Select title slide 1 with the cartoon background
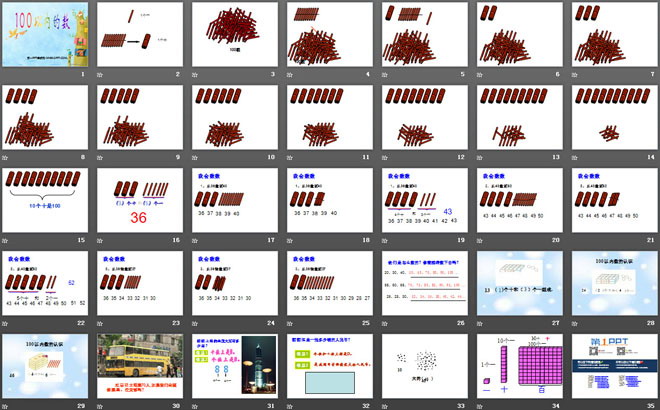660x410 pixels. pos(46,33)
